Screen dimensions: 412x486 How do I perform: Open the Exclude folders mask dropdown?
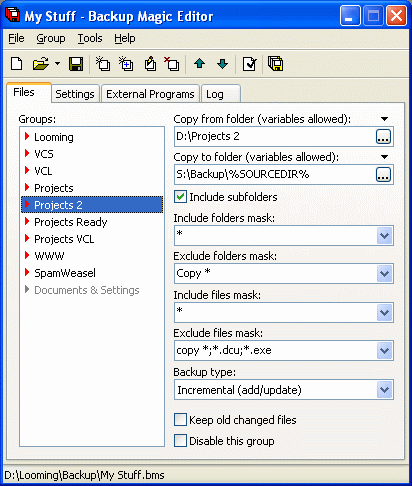pos(385,274)
